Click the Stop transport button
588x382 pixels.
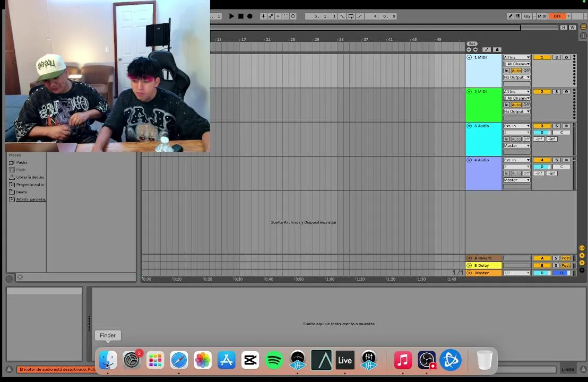pyautogui.click(x=241, y=16)
